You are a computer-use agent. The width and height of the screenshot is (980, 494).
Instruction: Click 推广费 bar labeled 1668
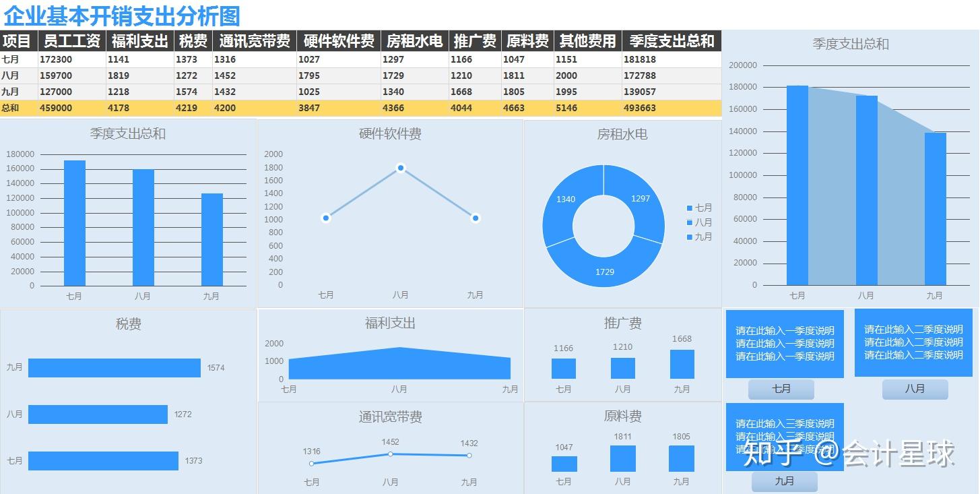point(682,364)
